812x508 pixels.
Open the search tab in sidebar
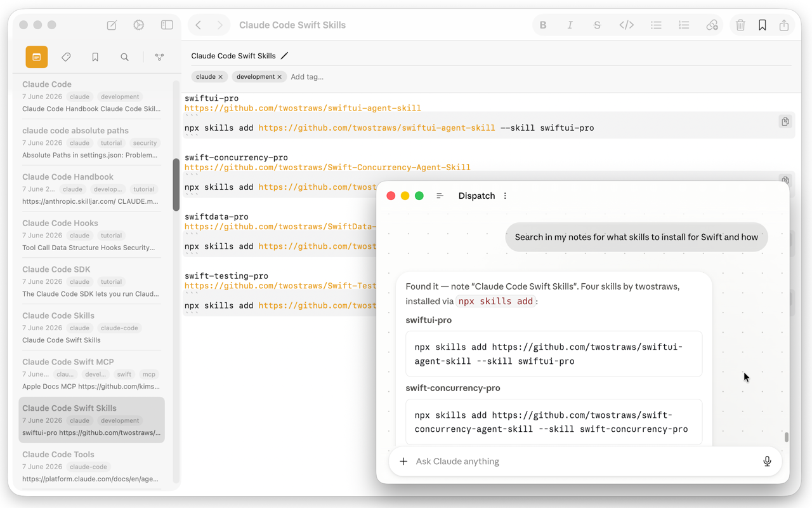click(124, 57)
